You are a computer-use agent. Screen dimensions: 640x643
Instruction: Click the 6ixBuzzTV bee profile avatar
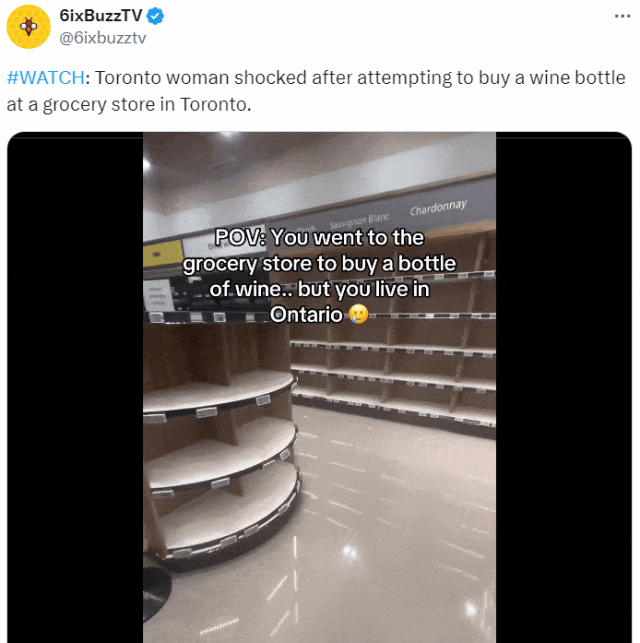click(x=28, y=27)
